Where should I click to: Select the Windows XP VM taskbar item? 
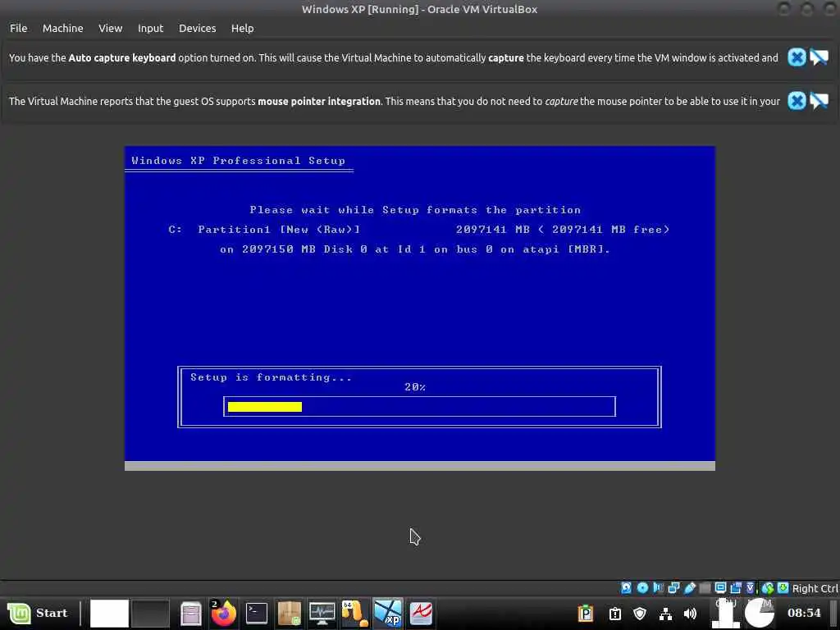pos(388,614)
